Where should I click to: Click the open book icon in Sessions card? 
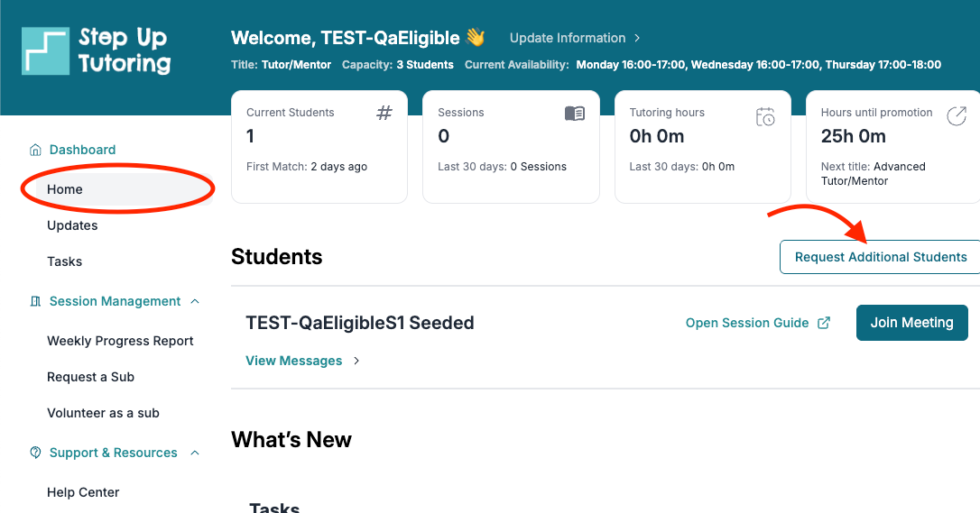575,113
